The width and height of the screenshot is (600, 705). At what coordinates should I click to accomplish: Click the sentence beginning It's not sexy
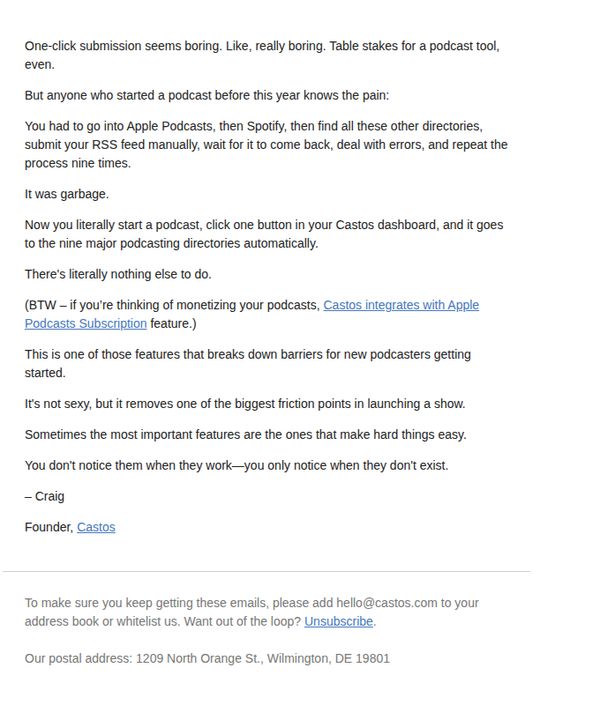(x=245, y=403)
